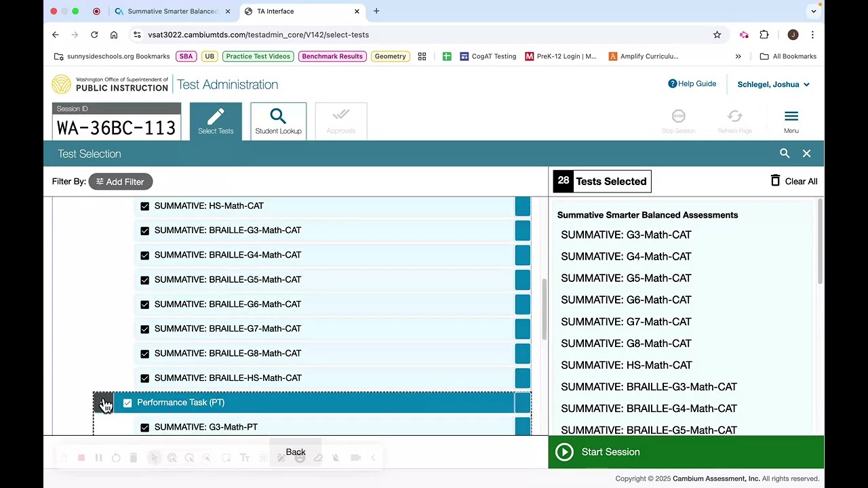Open a new browser tab
Screen dimensions: 868x488
pyautogui.click(x=376, y=11)
